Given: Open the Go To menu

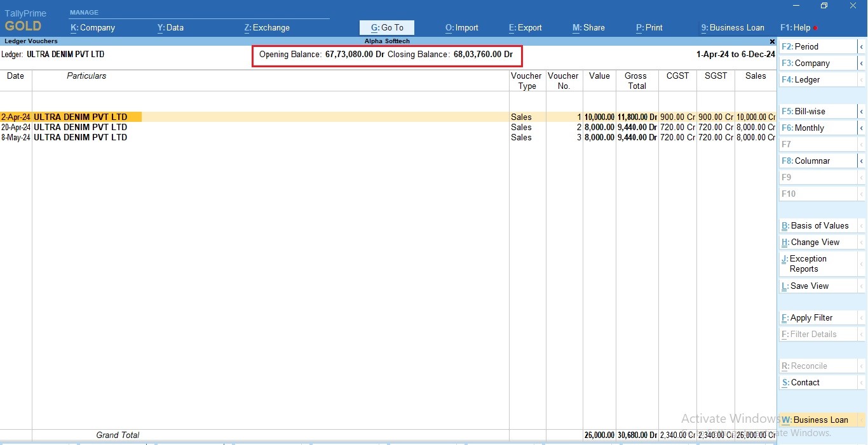Looking at the screenshot, I should [x=386, y=27].
